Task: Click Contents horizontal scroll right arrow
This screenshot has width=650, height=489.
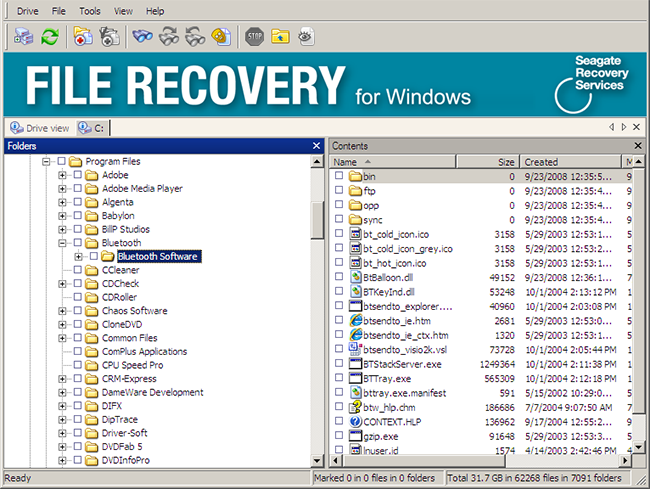Action: click(626, 460)
